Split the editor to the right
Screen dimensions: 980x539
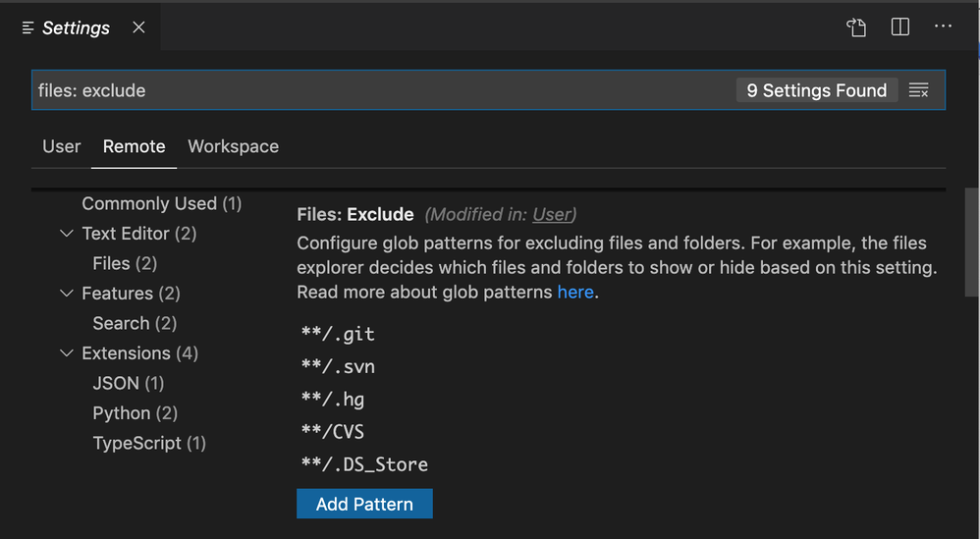point(900,27)
